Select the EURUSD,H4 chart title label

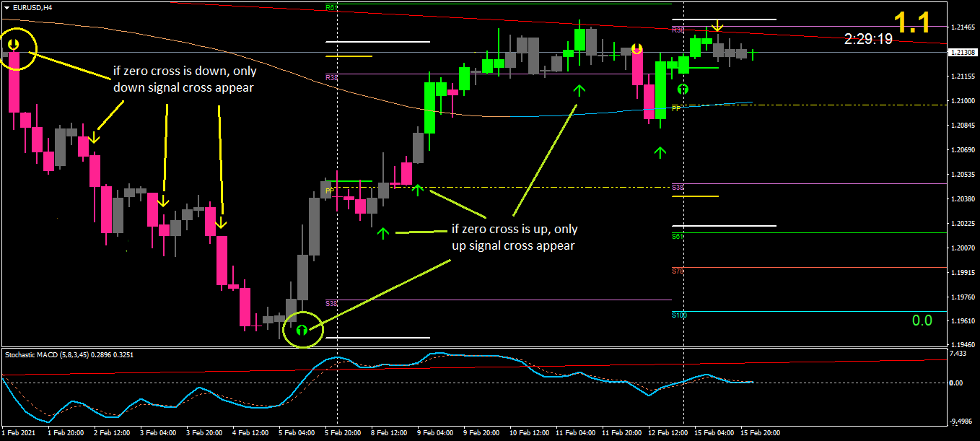coord(34,7)
